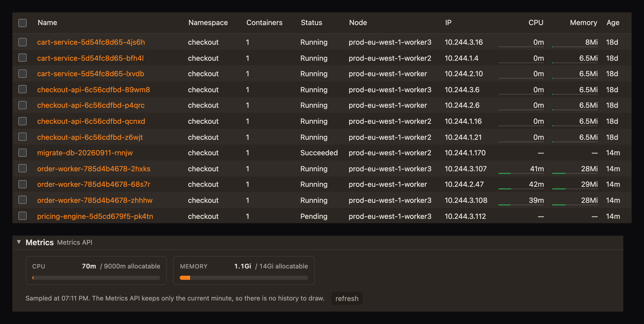Sort by the Namespace column header
The image size is (644, 324).
tap(208, 23)
